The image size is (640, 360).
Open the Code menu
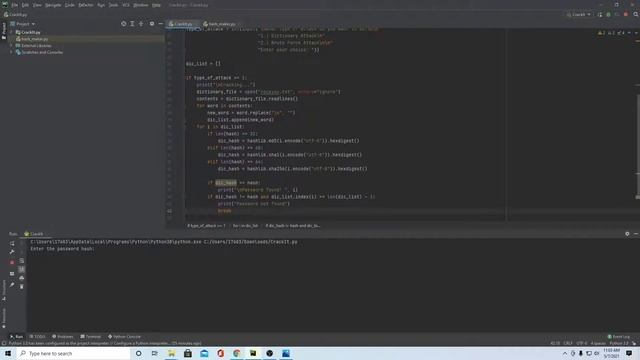70,5
